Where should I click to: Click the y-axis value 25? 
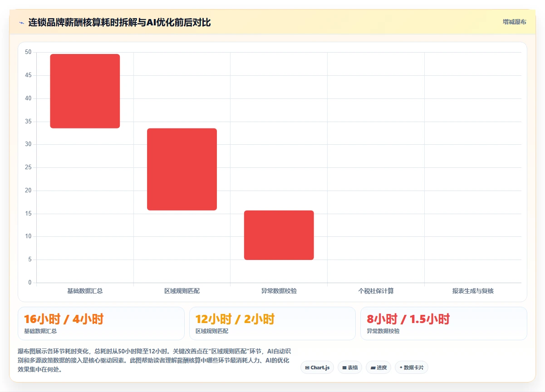click(28, 167)
